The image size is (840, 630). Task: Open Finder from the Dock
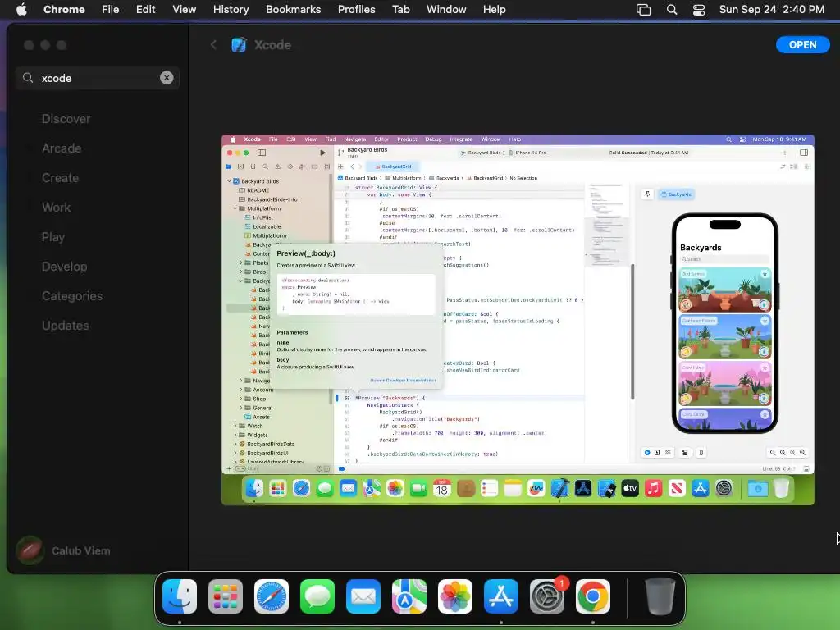coord(180,596)
